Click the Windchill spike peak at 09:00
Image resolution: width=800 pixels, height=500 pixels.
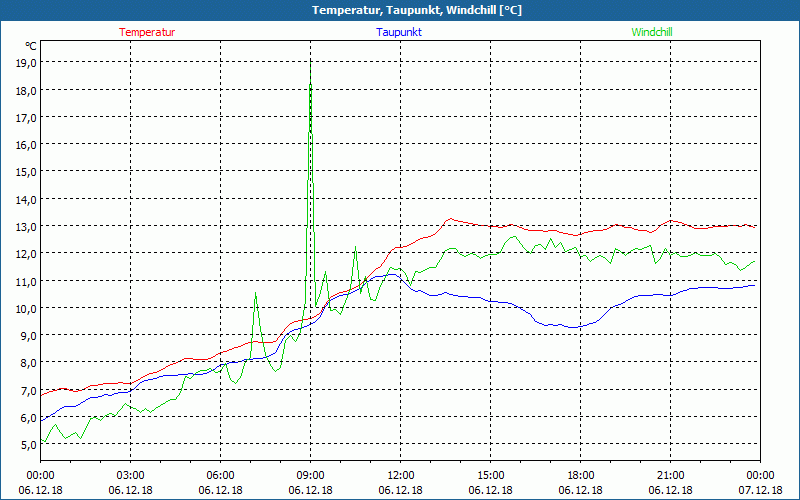311,65
